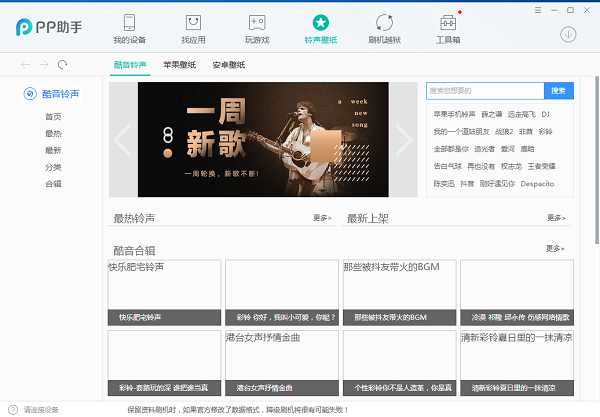This screenshot has width=600, height=417.
Task: Click the blue 搜索 button
Action: [559, 91]
